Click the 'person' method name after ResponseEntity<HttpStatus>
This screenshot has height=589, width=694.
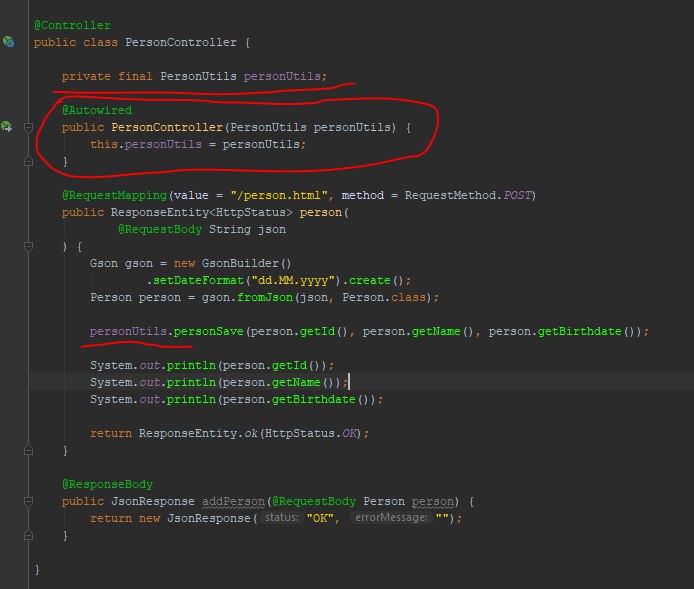point(320,212)
